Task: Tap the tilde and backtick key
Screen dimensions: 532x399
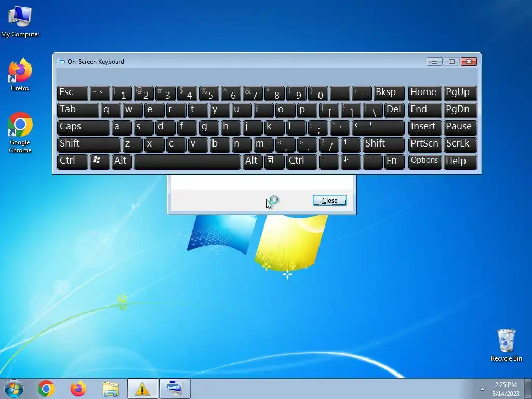Action: click(100, 94)
